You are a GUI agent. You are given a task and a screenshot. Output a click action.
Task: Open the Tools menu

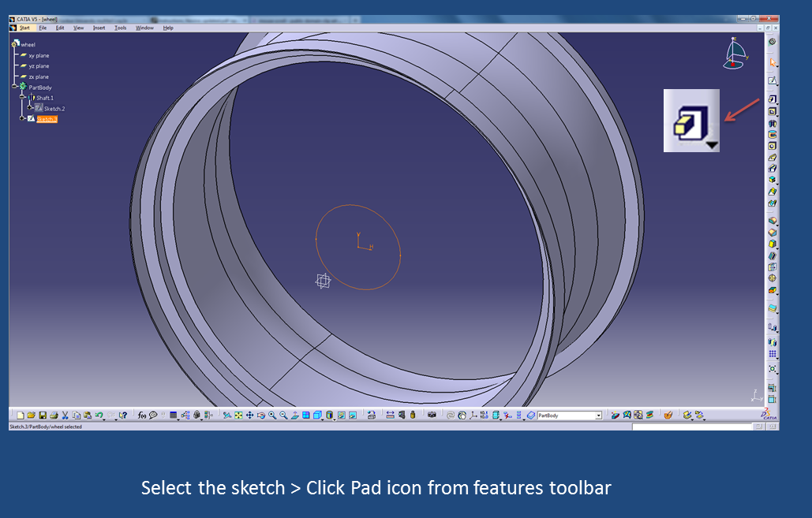[x=120, y=28]
